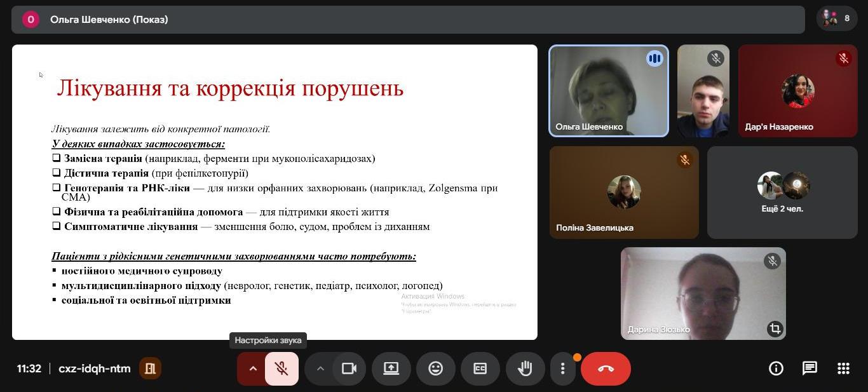868x392 pixels.
Task: Click the red muted mic icon on Дар'я Назаренко's tile
Action: coord(844,58)
